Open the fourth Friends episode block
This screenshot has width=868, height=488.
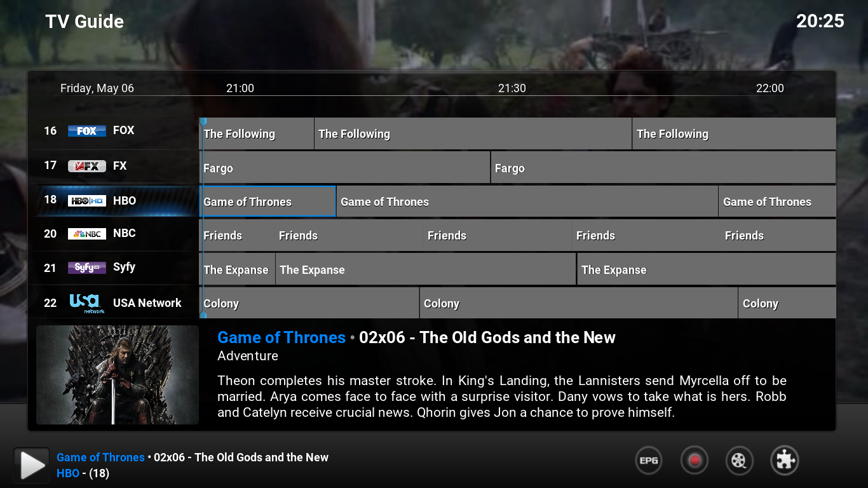tap(647, 235)
